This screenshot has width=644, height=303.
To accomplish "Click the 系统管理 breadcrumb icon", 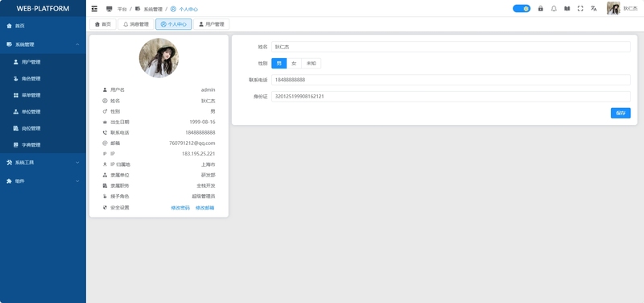I will (x=138, y=9).
